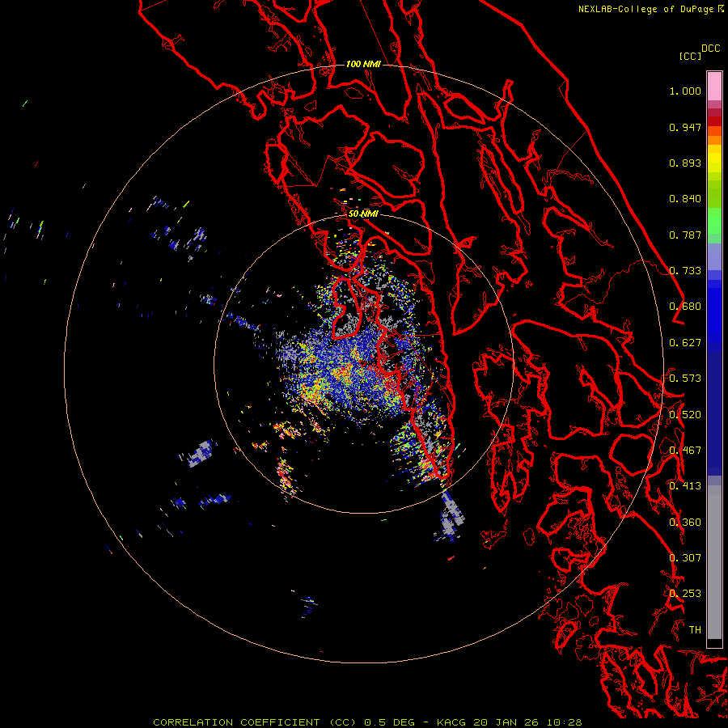
Task: Click the 1.000 value on the color scale
Action: point(685,91)
